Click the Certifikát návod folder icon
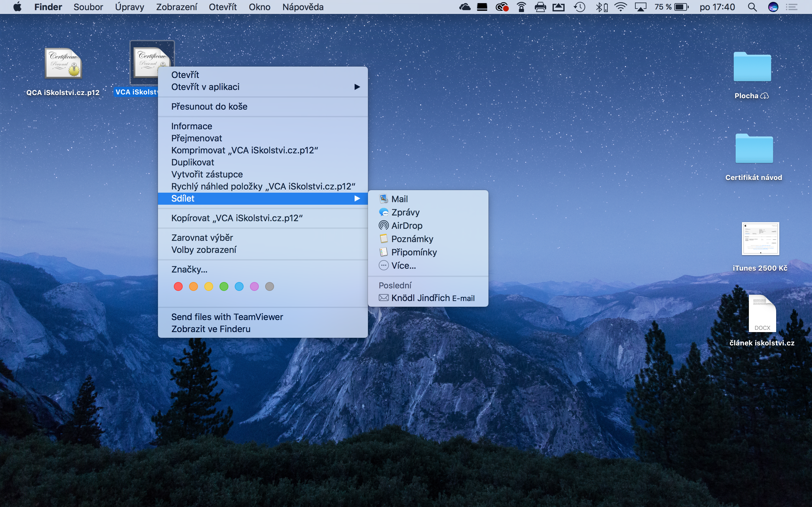This screenshot has width=812, height=507. (x=754, y=149)
